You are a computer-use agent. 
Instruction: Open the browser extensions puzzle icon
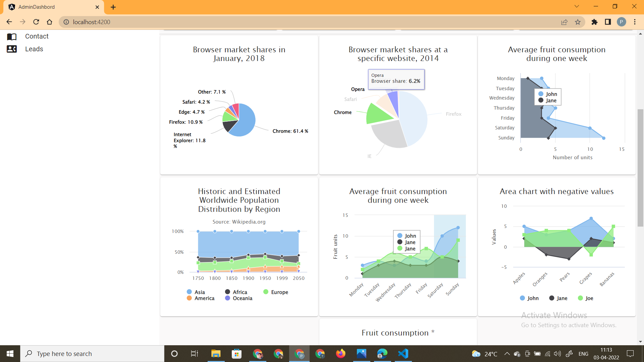pyautogui.click(x=595, y=22)
